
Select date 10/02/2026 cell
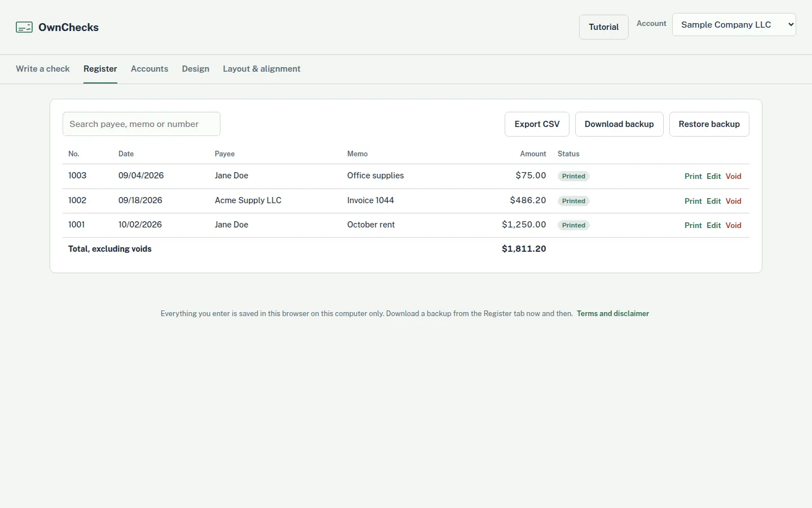(x=140, y=225)
